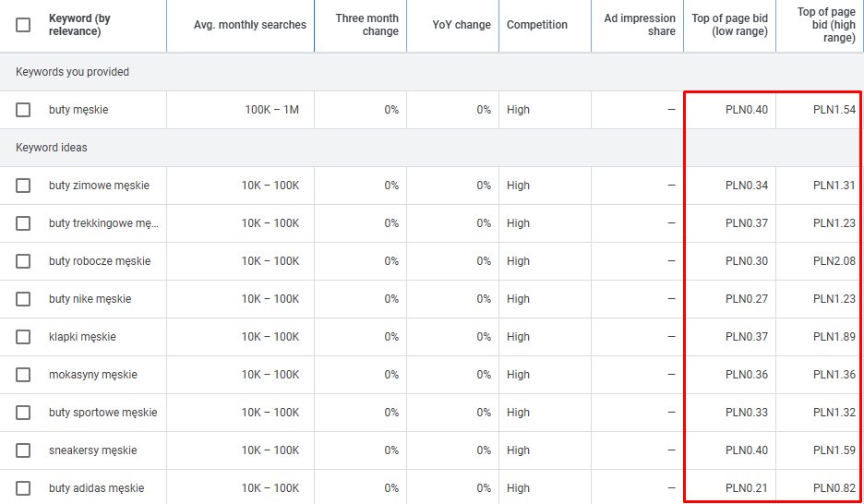
Task: Toggle checkbox next to buty robocze męskie
Action: point(23,261)
